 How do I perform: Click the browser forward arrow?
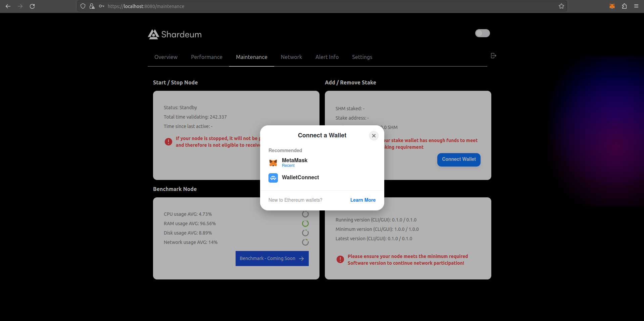tap(20, 6)
